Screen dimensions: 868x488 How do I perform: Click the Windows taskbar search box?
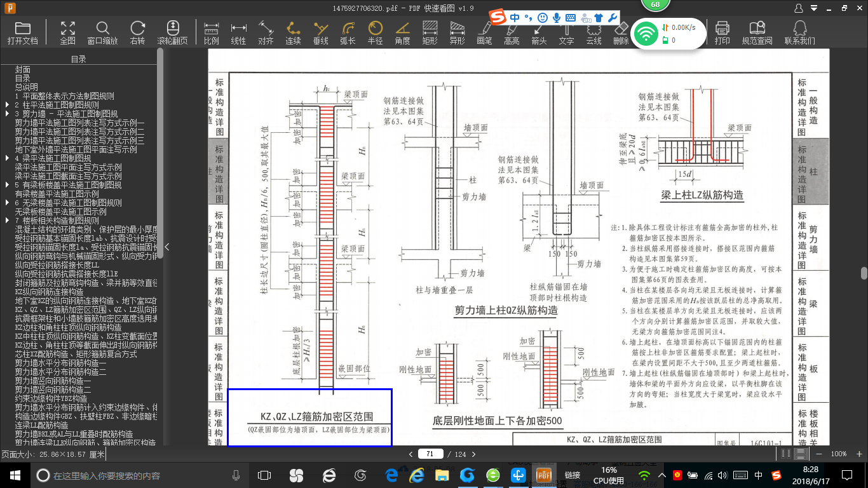[x=139, y=475]
